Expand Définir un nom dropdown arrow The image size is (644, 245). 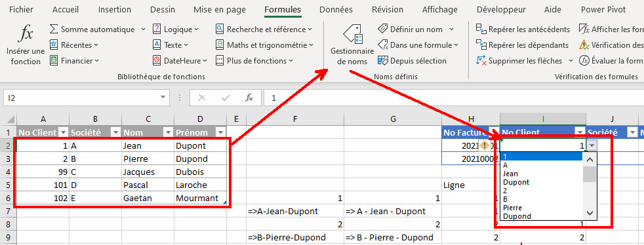point(451,29)
